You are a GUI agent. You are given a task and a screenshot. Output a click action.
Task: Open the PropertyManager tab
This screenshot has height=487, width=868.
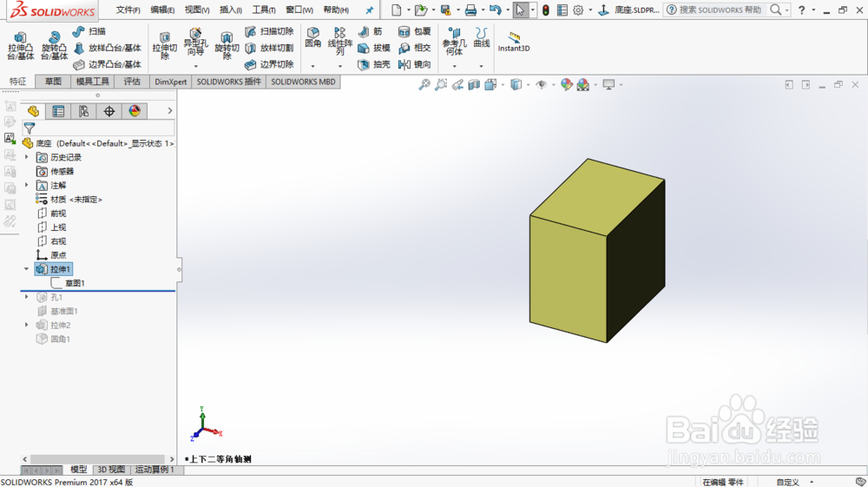58,111
